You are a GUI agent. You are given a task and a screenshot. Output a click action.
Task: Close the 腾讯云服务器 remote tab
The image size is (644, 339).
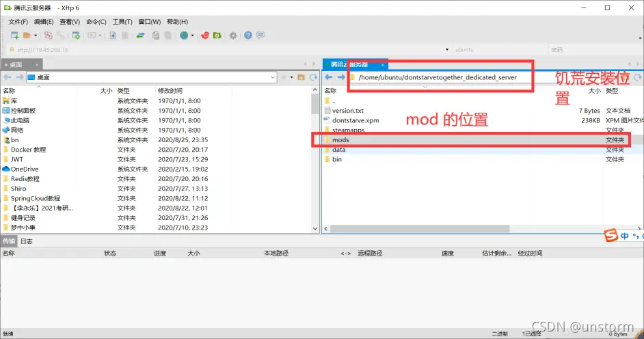[x=382, y=65]
